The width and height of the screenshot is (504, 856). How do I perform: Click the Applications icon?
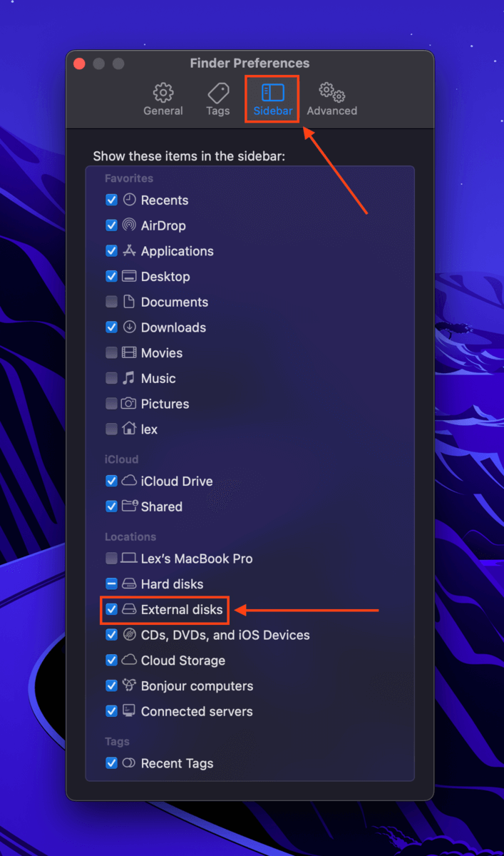(x=129, y=251)
